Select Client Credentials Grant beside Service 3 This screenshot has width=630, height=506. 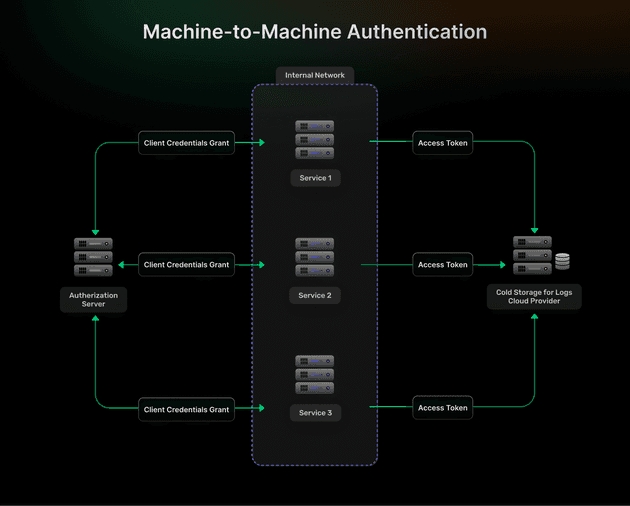(186, 409)
